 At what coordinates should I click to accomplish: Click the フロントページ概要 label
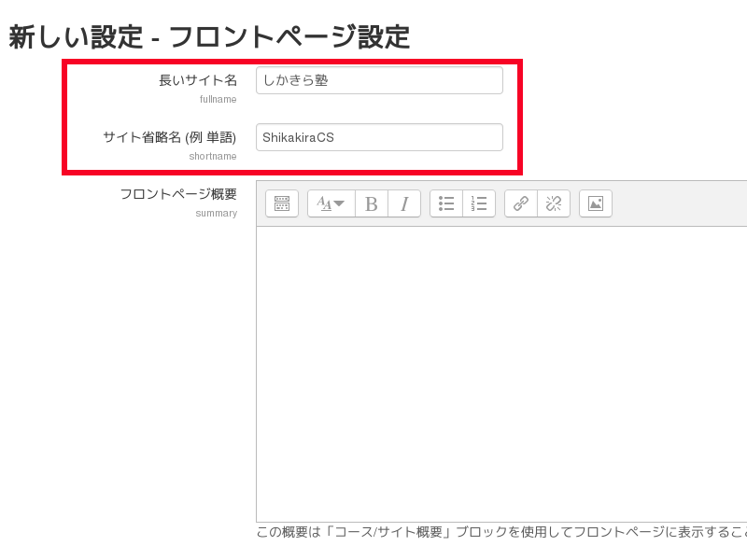point(178,194)
